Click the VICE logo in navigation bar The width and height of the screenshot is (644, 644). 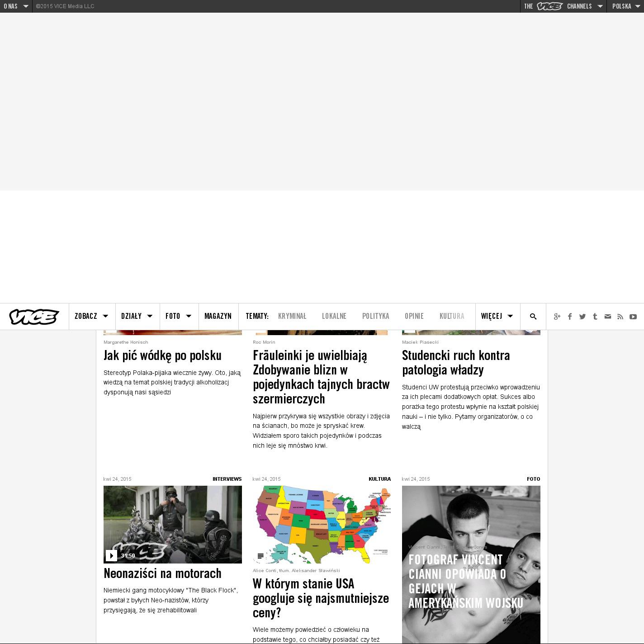[x=34, y=317]
